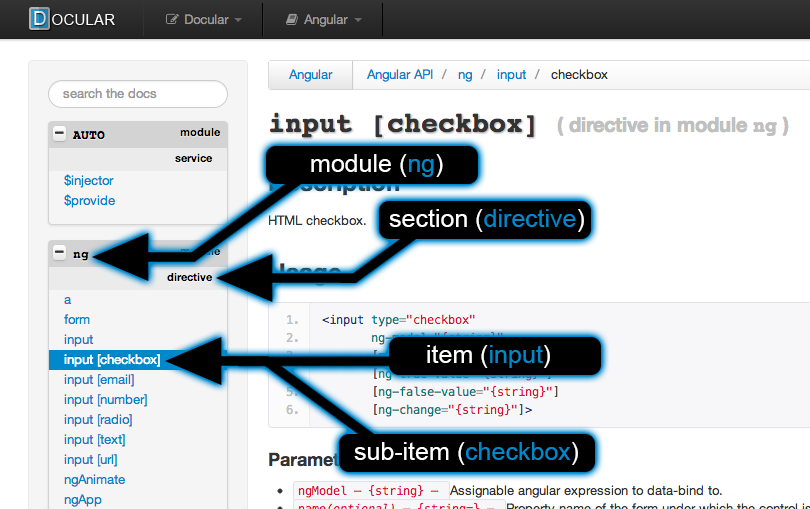Select the Angular breadcrumb tab
This screenshot has height=509, width=810.
tap(310, 75)
